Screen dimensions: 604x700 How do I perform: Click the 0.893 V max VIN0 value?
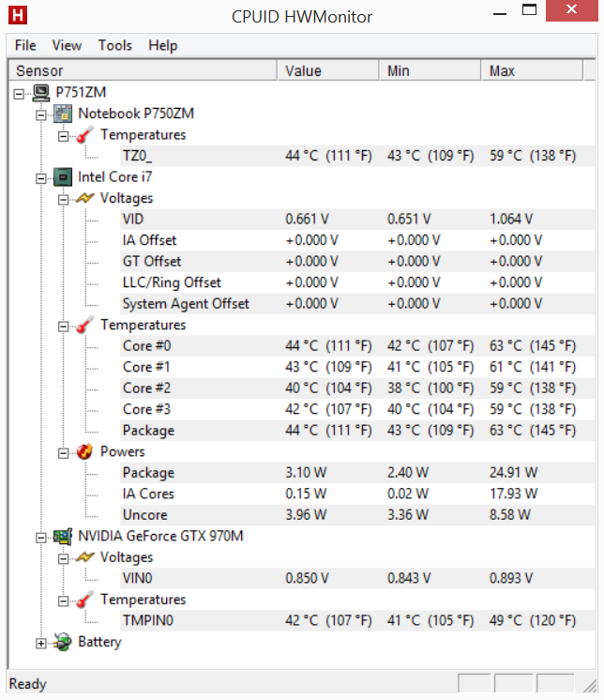[511, 579]
